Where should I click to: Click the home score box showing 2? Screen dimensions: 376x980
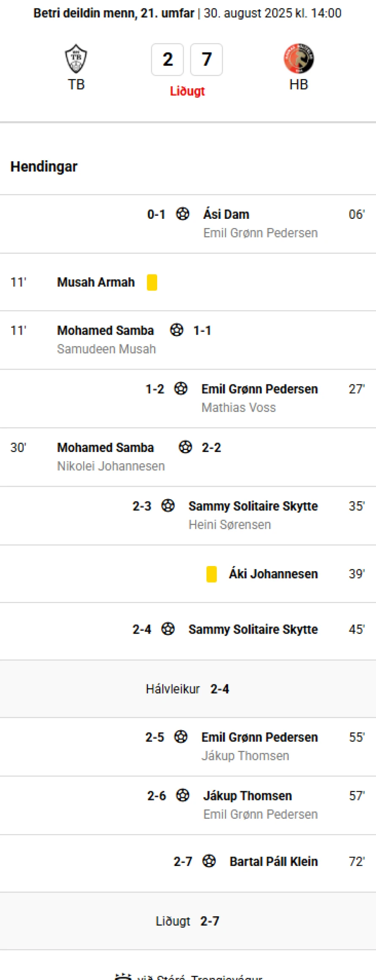point(168,60)
